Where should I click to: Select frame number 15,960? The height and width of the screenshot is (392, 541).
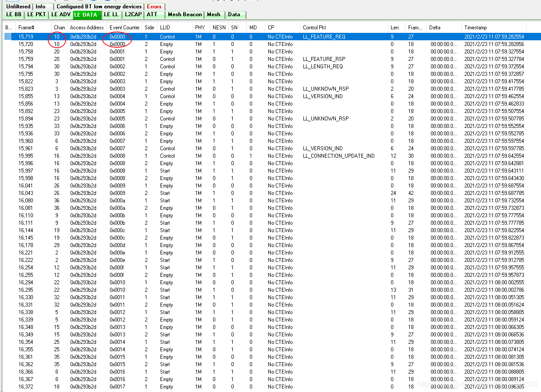25,141
